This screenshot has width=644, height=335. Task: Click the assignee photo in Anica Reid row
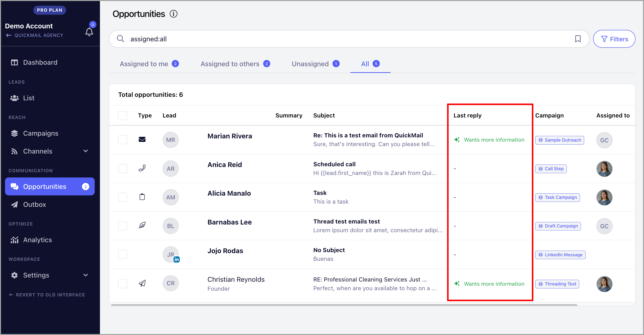pos(604,169)
